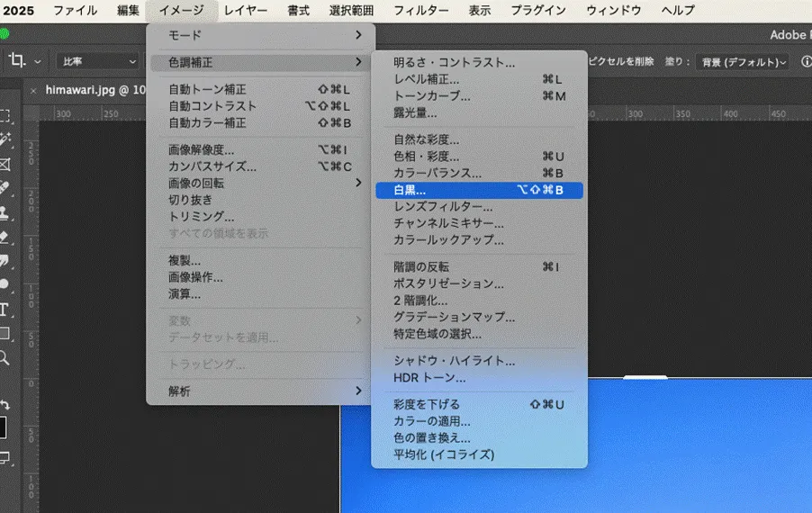Open the プラグイン menu
812x513 pixels.
coord(538,11)
